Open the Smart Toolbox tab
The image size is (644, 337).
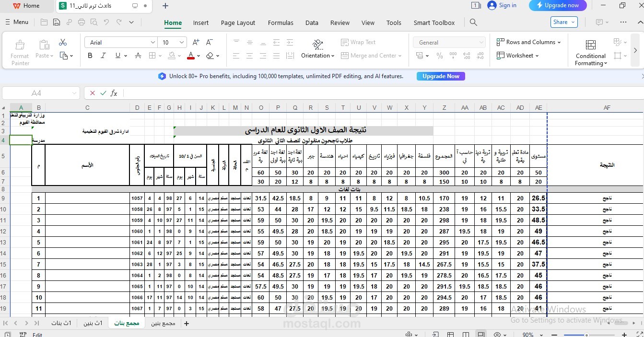pos(434,23)
